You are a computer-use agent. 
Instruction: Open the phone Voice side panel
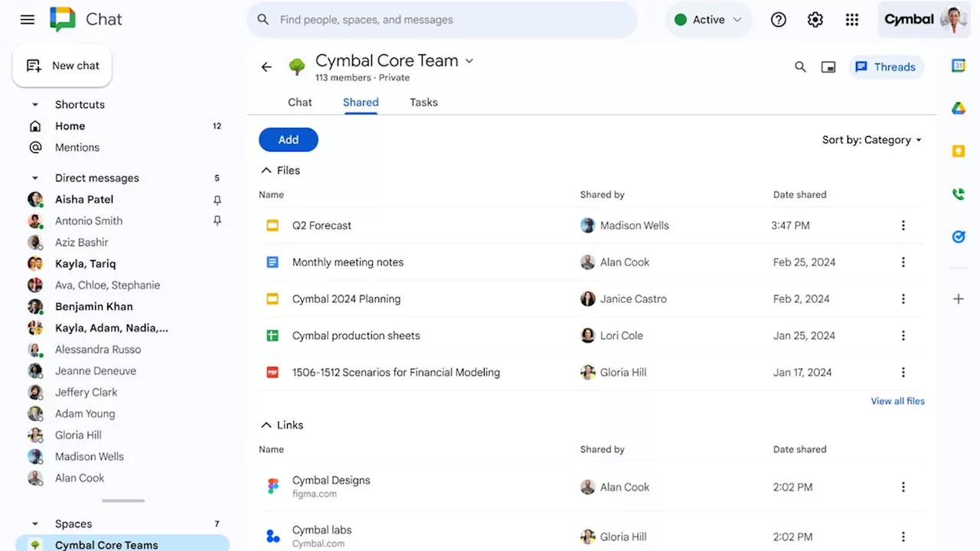(x=959, y=194)
